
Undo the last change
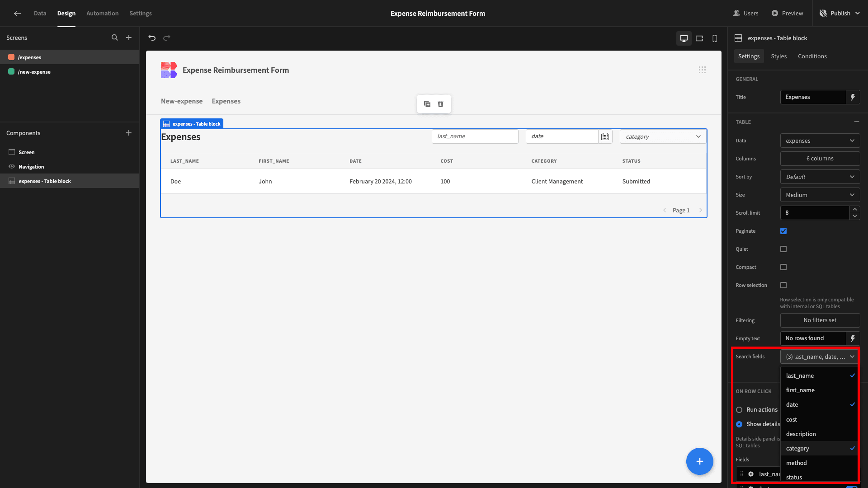click(x=152, y=38)
